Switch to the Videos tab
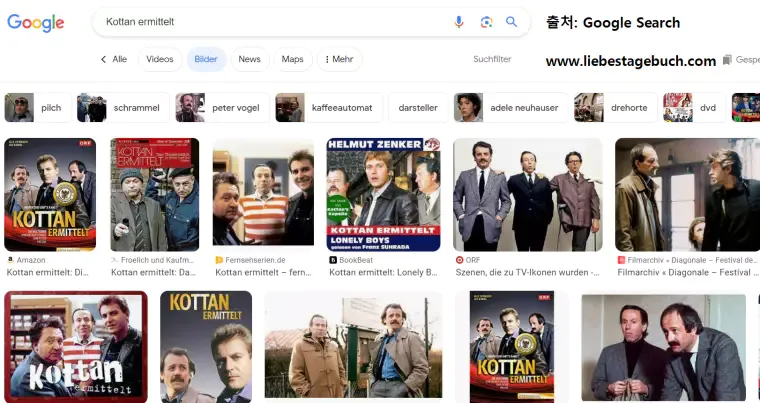The height and width of the screenshot is (403, 760). point(160,59)
